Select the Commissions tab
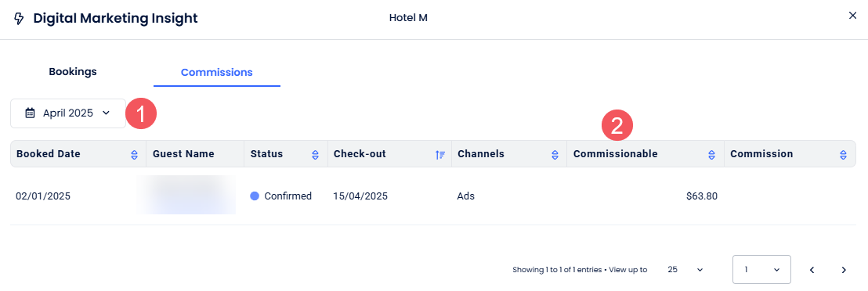The image size is (868, 291). click(x=217, y=72)
